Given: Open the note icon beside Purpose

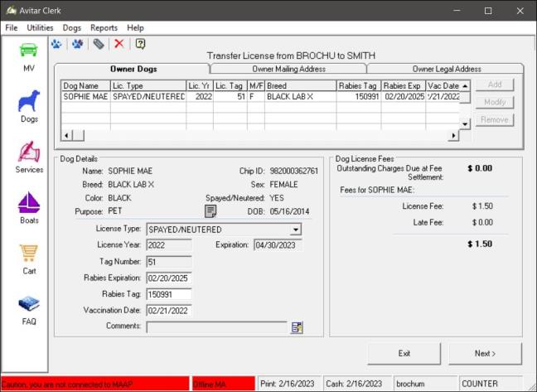Looking at the screenshot, I should pos(210,211).
